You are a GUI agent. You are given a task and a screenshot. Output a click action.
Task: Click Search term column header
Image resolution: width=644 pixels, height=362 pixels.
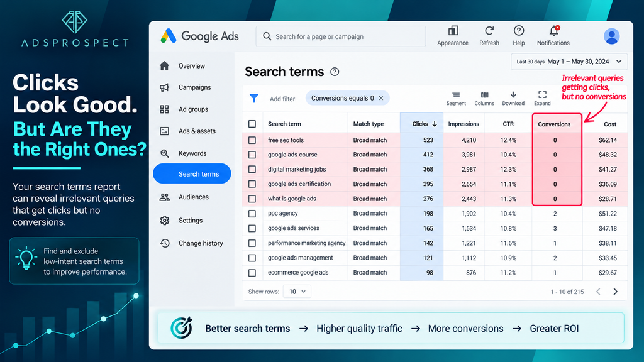point(284,124)
